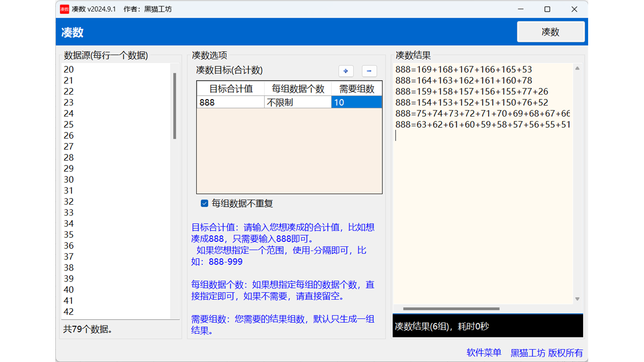Click the 凑数结果(6组)，耗时0秒 status bar

[x=486, y=325]
